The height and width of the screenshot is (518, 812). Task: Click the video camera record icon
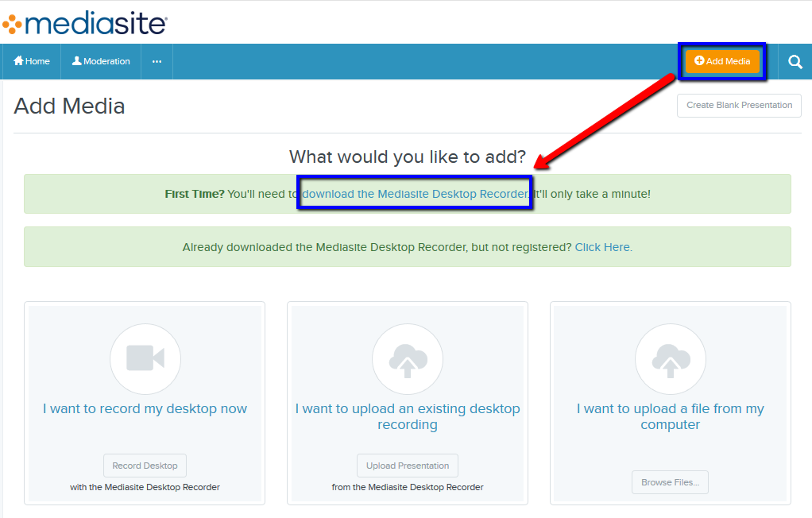145,359
